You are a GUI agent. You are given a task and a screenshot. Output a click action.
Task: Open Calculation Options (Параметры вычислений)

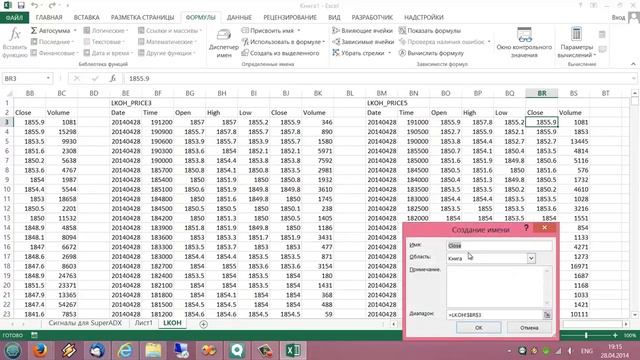click(576, 42)
